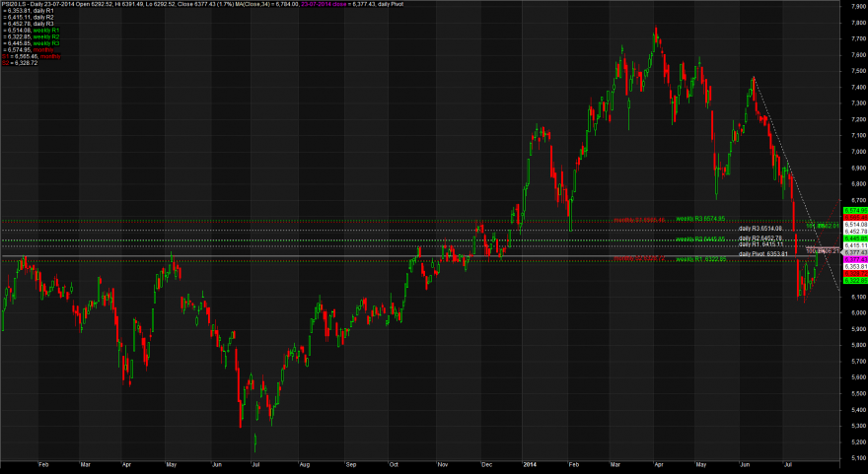Click the 'daily R2 6452.78' line label on chart
Screen dimensions: 868x474
[760, 237]
